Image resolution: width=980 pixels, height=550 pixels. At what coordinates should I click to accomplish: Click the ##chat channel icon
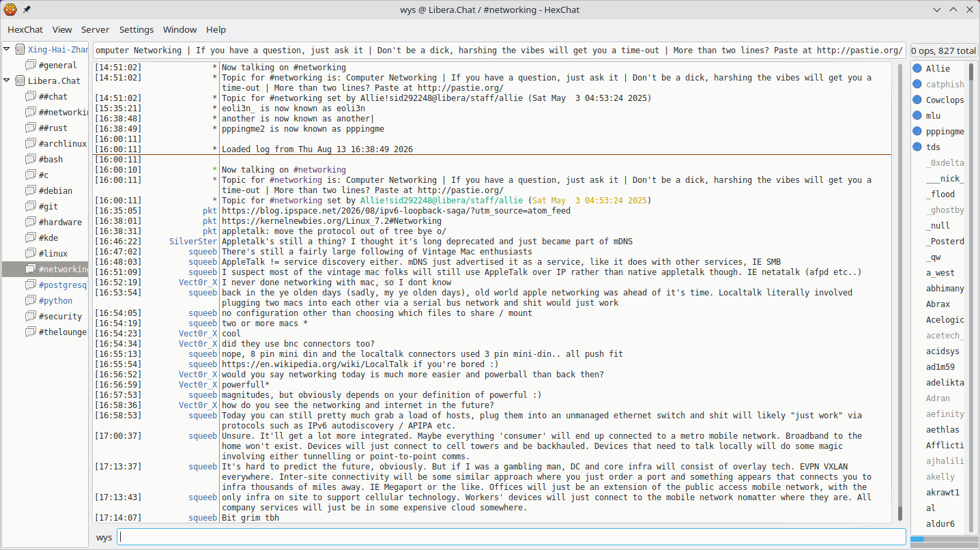31,96
